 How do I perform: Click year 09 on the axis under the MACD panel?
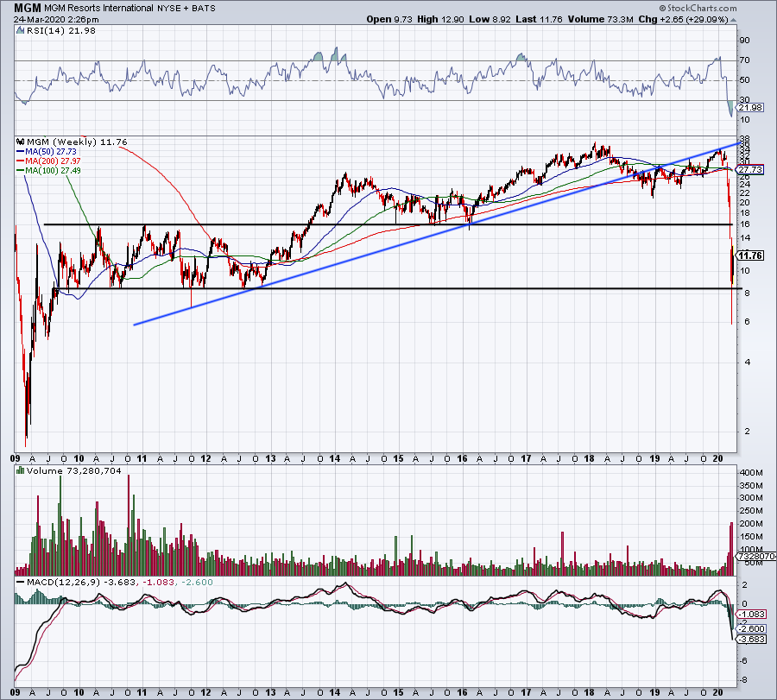16,692
